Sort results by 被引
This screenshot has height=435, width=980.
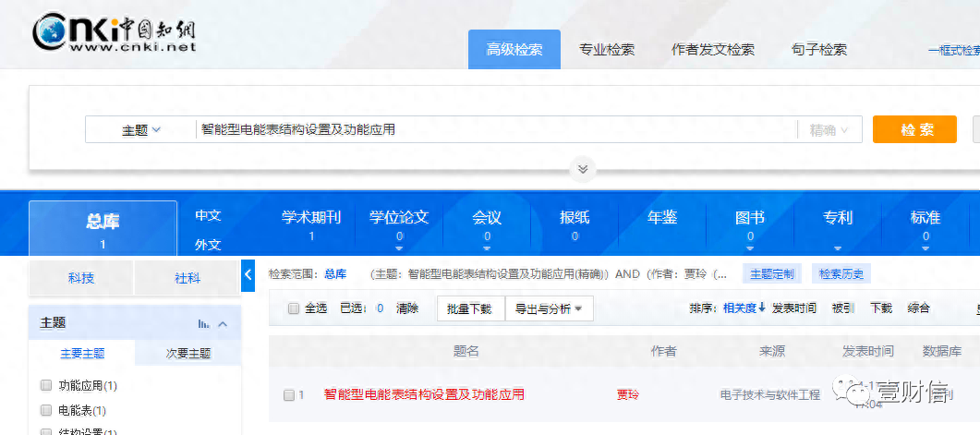[842, 308]
